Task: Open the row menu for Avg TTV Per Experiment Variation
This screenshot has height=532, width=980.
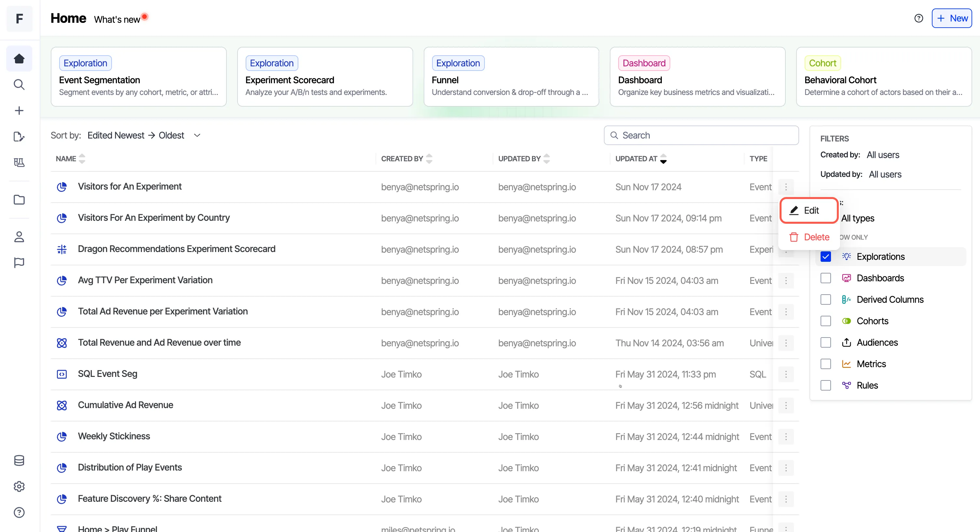Action: (786, 281)
